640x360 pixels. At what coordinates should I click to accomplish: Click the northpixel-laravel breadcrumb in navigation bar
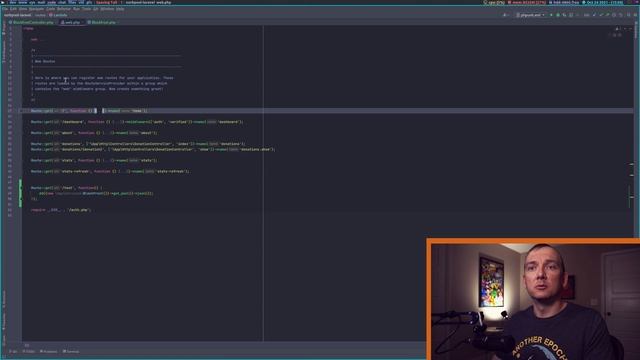[x=17, y=15]
